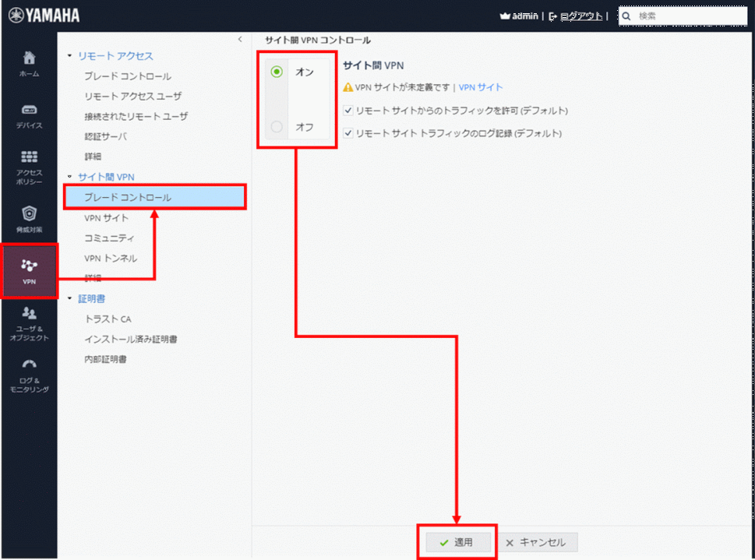Collapse the 証明書 tree section
This screenshot has width=755, height=560.
(69, 298)
